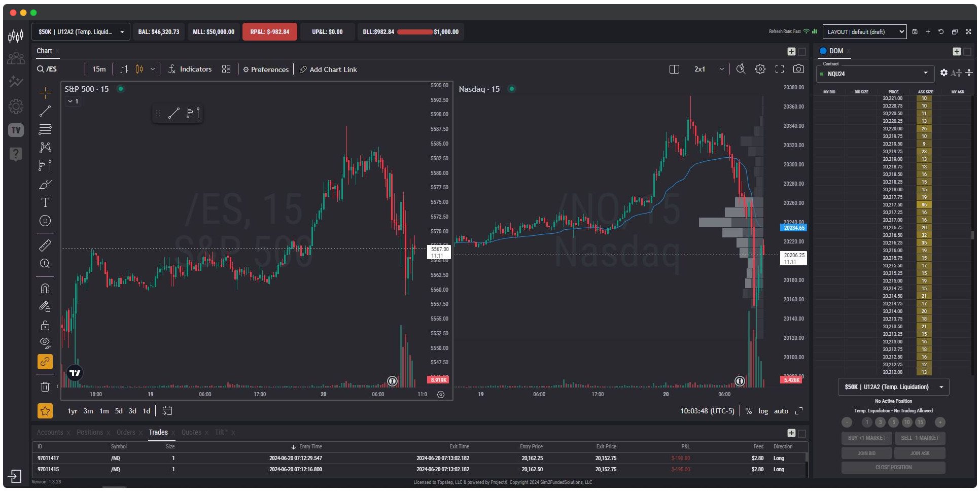Click the DLL daily loss limit progress bar
The image size is (980, 492).
pyautogui.click(x=414, y=32)
